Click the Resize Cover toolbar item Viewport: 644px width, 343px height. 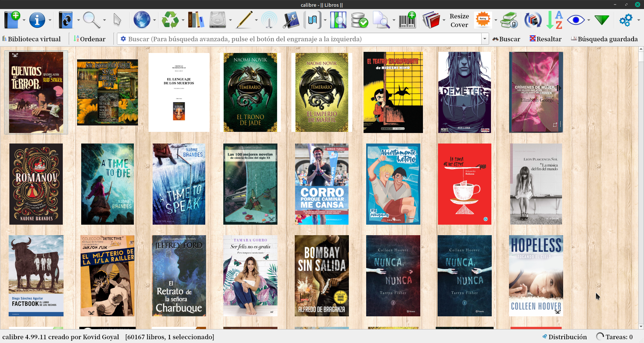[459, 20]
